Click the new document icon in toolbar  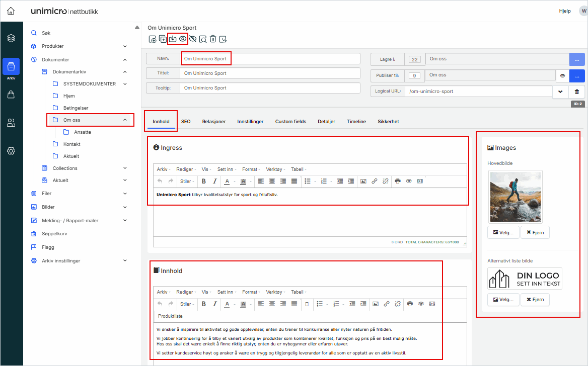[153, 39]
